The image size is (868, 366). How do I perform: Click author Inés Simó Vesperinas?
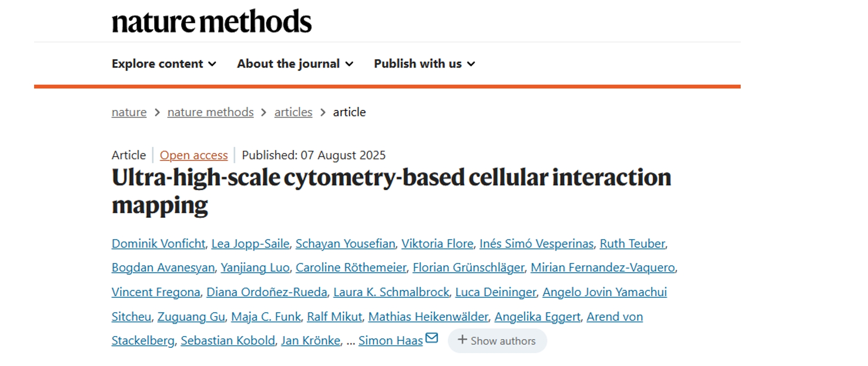pyautogui.click(x=537, y=244)
